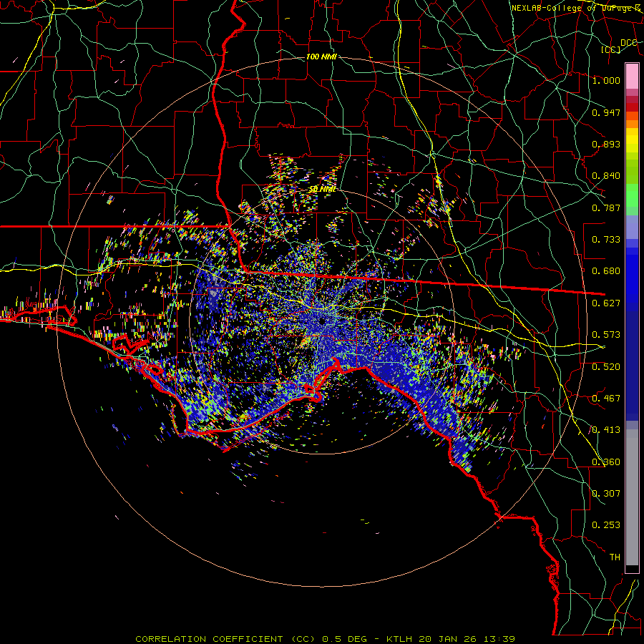The height and width of the screenshot is (644, 644).
Task: Select the 0.680 scale value
Action: click(606, 271)
